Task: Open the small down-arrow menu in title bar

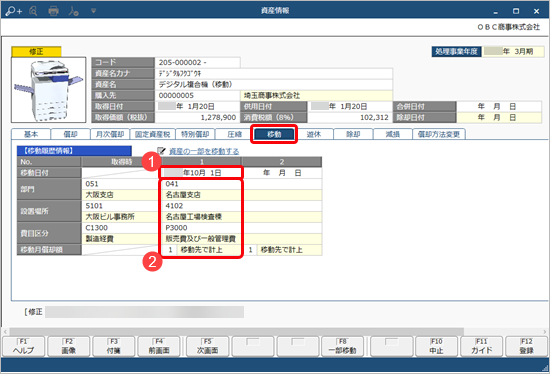Action: click(x=93, y=11)
